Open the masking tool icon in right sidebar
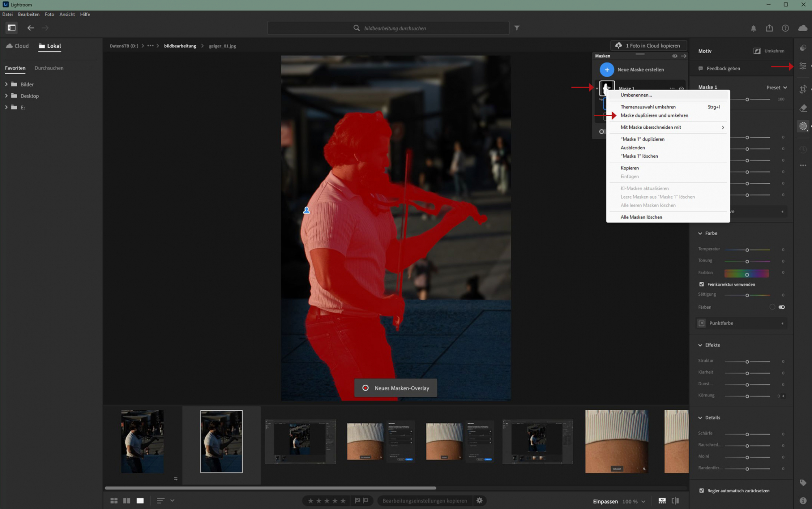Image resolution: width=812 pixels, height=509 pixels. tap(803, 126)
